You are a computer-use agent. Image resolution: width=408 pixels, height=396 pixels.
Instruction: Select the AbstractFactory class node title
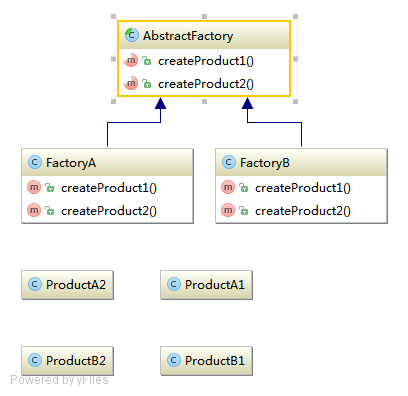(x=188, y=36)
